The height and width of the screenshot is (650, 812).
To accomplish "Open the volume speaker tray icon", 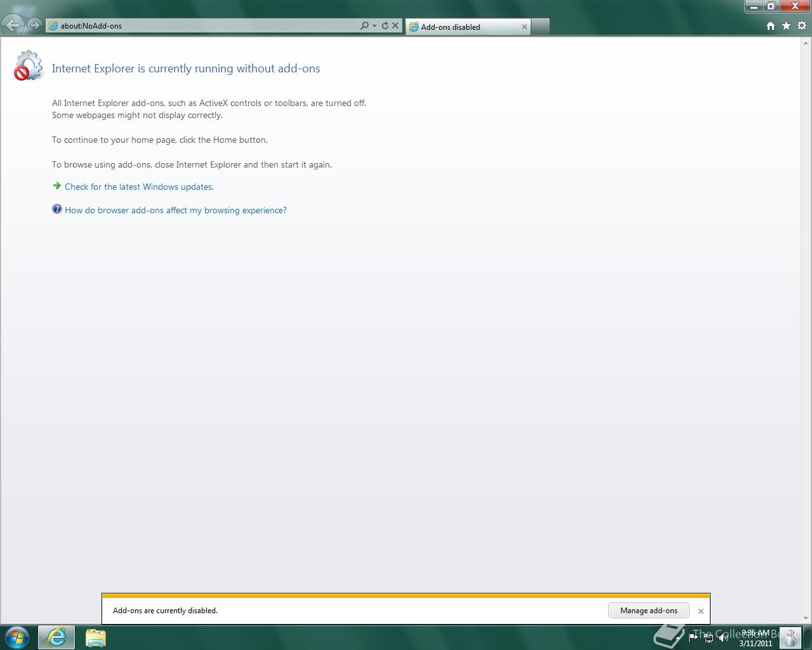I will (x=723, y=637).
